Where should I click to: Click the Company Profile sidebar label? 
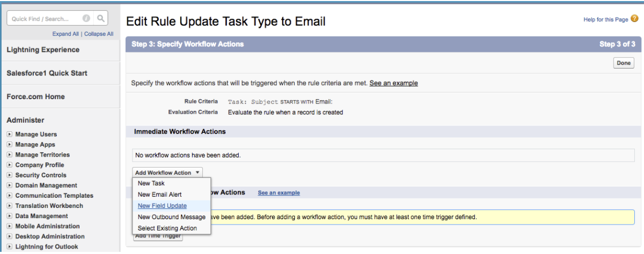40,165
